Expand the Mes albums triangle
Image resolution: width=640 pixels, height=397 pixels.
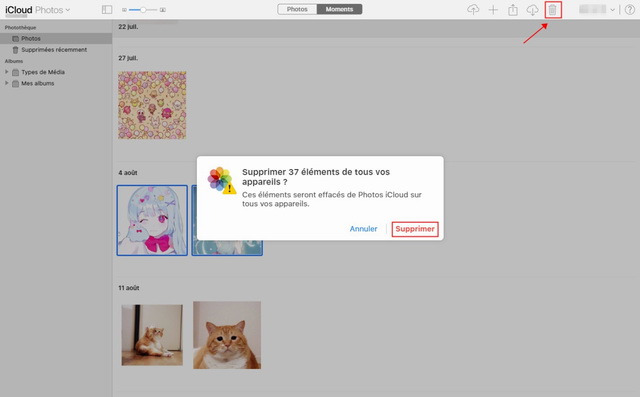7,83
